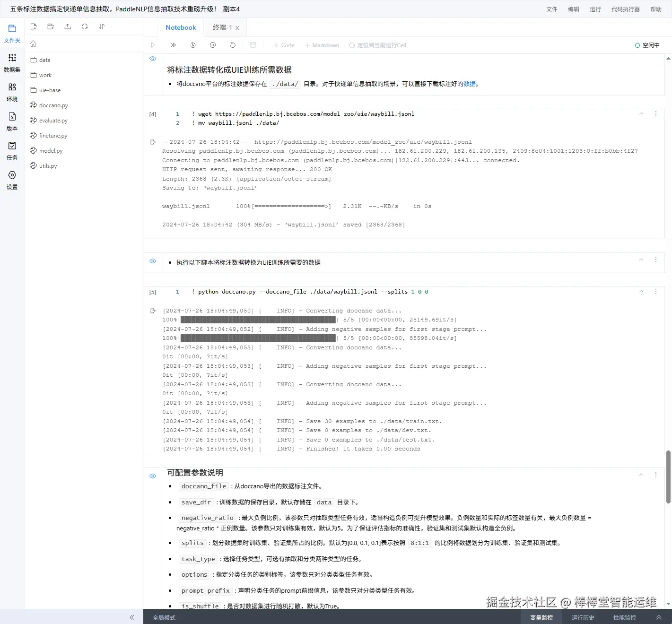
Task: Click the notebook vertical scrollbar thumb
Action: (668, 477)
